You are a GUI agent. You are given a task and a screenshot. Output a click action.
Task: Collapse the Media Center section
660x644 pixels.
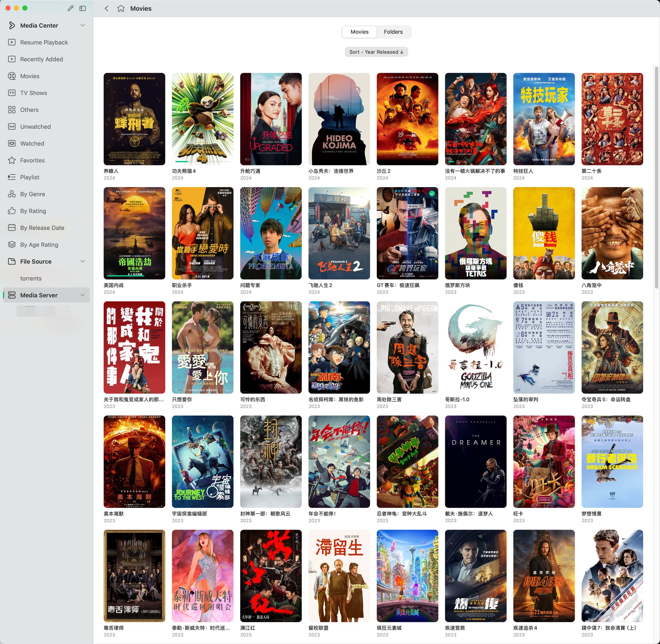pos(82,25)
